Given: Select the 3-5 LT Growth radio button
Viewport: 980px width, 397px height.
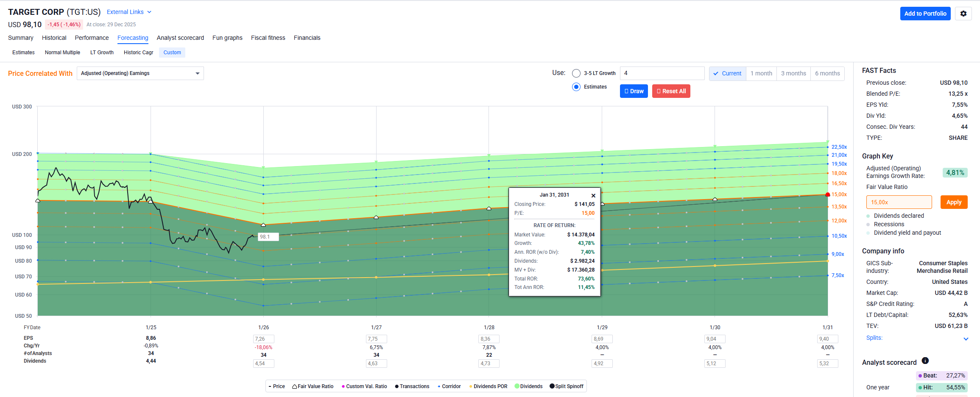Looking at the screenshot, I should pyautogui.click(x=576, y=73).
